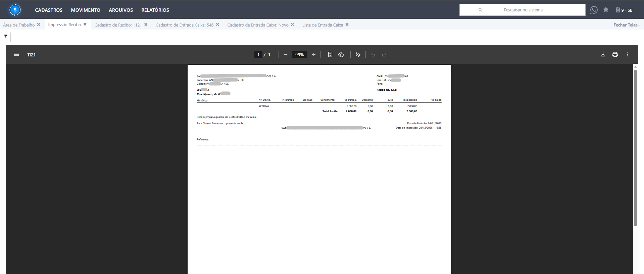Rotate the document counterclockwise
644x274 pixels.
click(x=341, y=54)
